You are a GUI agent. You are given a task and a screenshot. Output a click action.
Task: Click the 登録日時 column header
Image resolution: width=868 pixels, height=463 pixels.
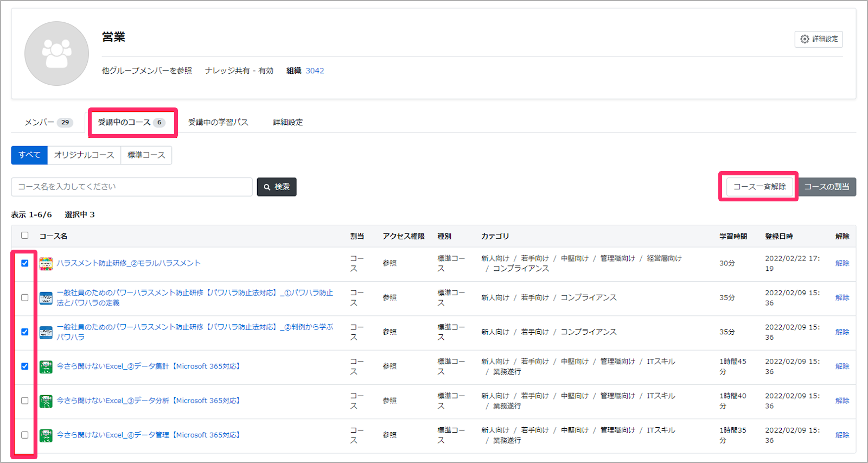pyautogui.click(x=779, y=236)
